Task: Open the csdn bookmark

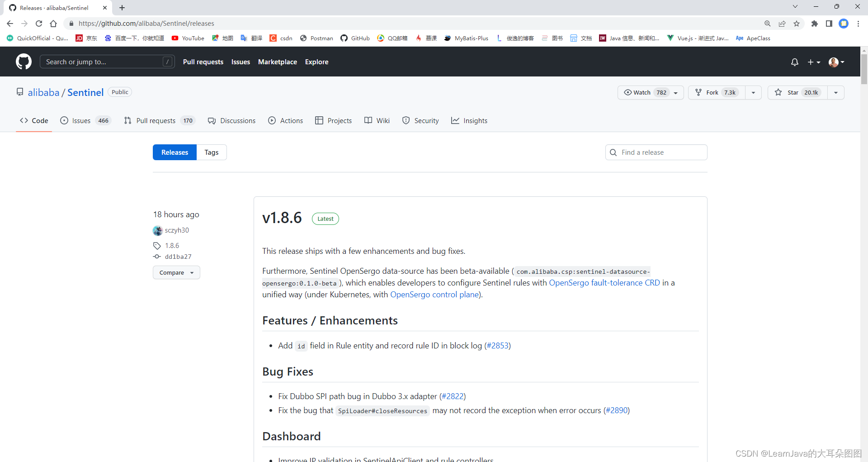Action: [281, 38]
